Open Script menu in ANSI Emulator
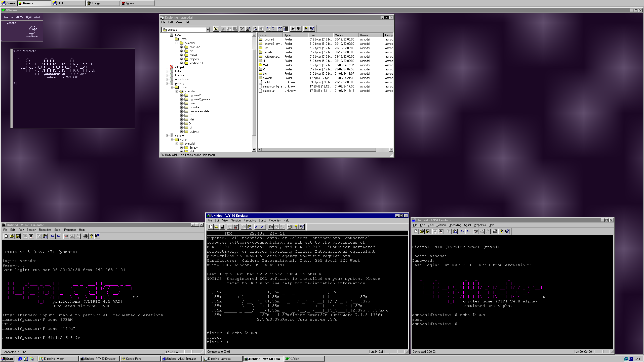Image resolution: width=644 pixels, height=362 pixels. point(467,225)
